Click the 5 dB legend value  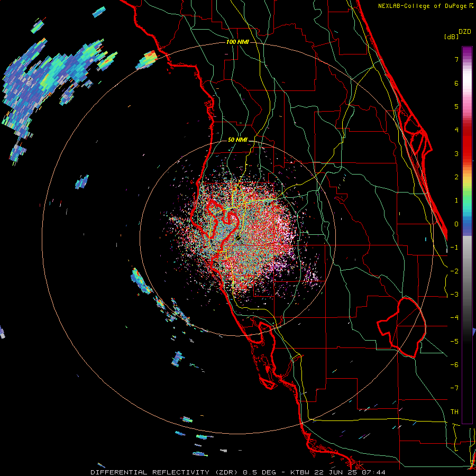click(x=456, y=106)
